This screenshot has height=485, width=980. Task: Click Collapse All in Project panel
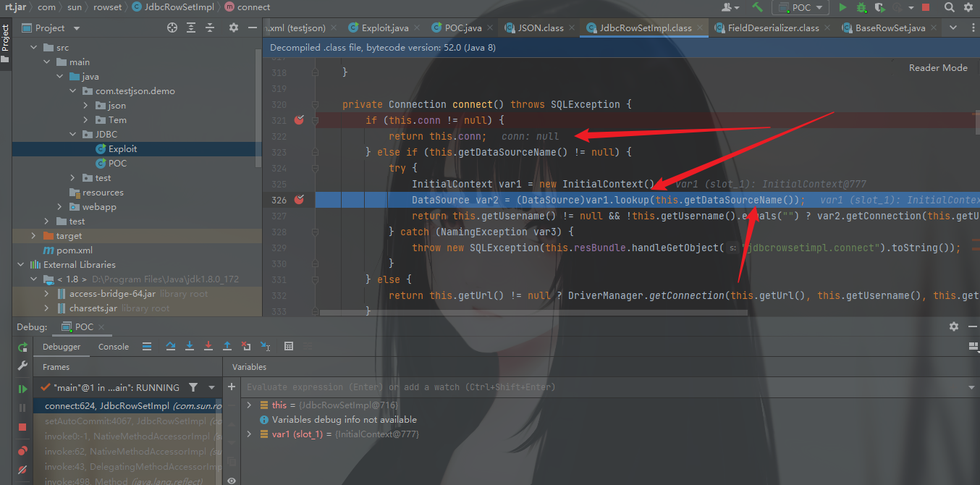pos(210,28)
